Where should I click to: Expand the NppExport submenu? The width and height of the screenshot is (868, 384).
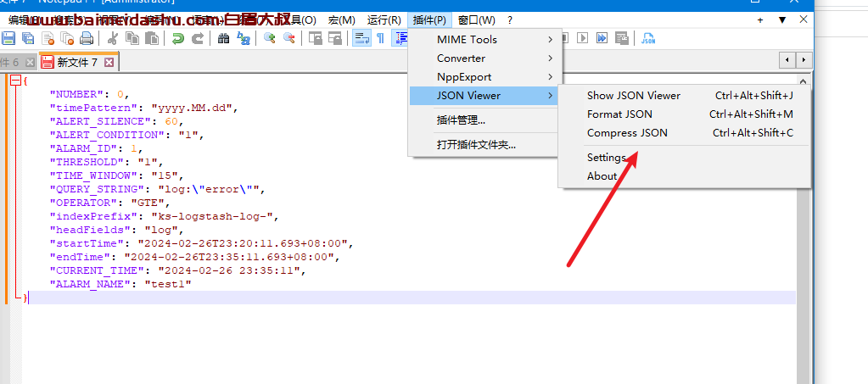pyautogui.click(x=485, y=77)
